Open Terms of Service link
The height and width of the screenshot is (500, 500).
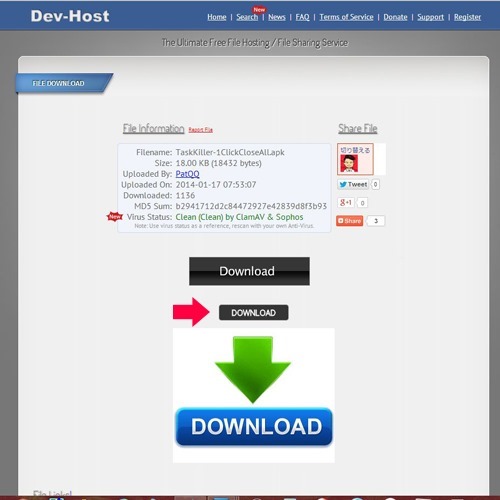point(346,17)
